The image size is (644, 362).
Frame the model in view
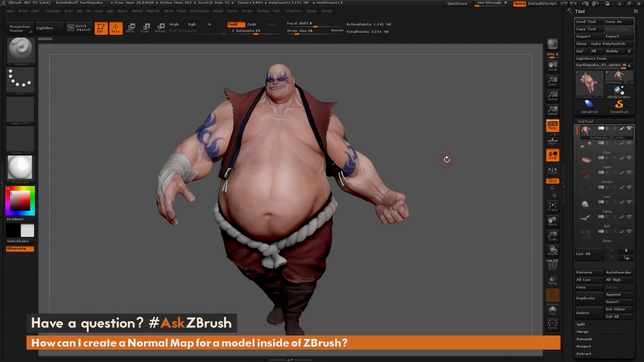tap(552, 206)
